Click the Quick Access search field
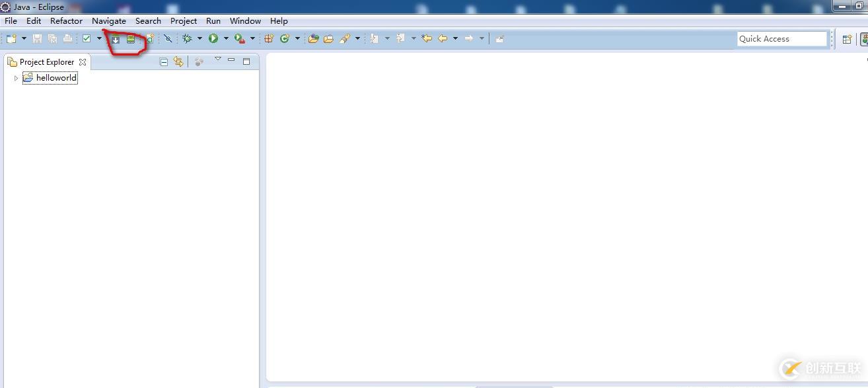 point(782,39)
